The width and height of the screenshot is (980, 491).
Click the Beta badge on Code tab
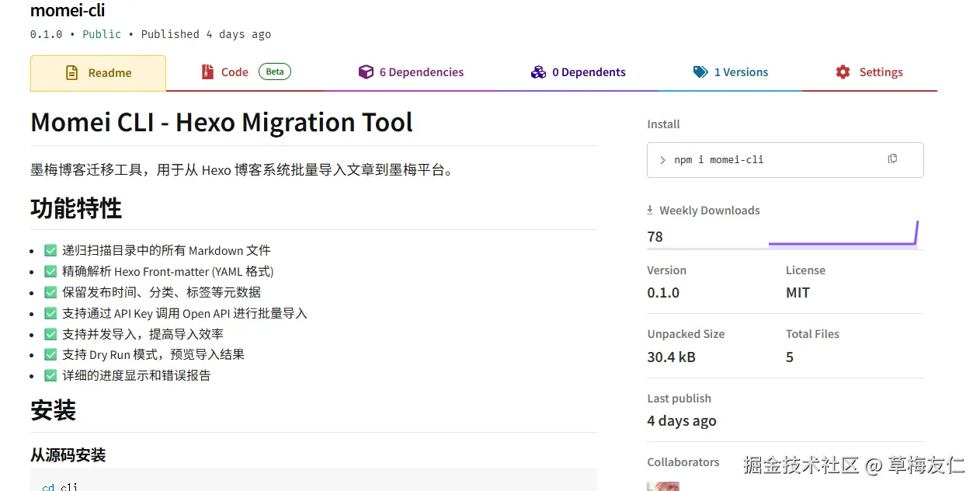[x=275, y=71]
